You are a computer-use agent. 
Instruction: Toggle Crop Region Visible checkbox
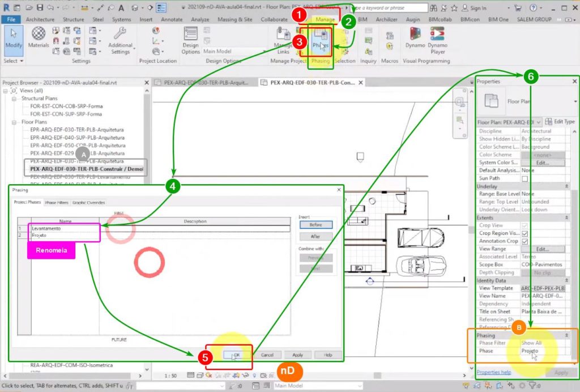524,233
